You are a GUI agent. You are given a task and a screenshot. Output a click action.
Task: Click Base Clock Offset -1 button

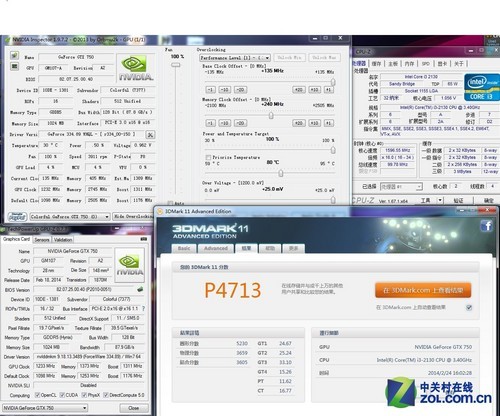click(x=210, y=90)
